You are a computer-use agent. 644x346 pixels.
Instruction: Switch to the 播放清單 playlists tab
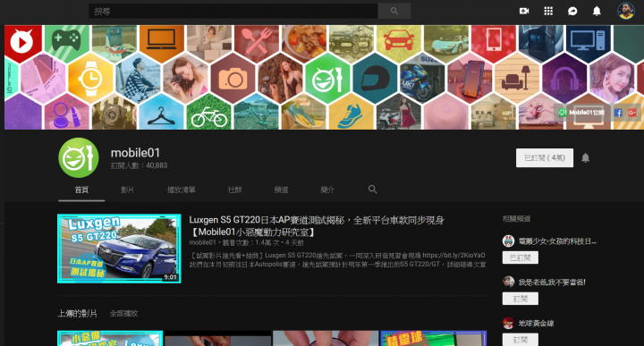click(x=181, y=190)
